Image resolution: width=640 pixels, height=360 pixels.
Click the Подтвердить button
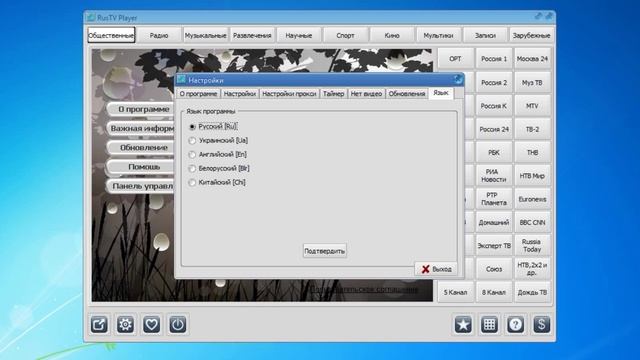324,251
